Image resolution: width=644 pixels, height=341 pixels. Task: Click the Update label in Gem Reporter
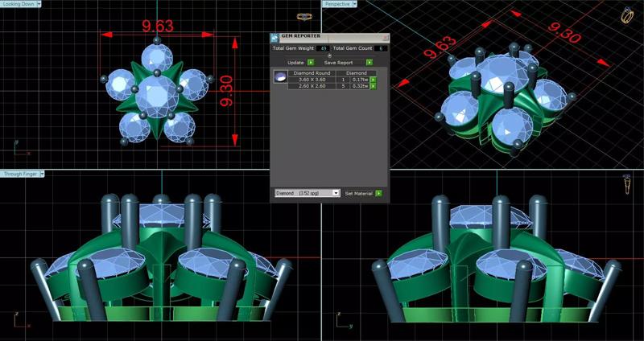coord(295,63)
